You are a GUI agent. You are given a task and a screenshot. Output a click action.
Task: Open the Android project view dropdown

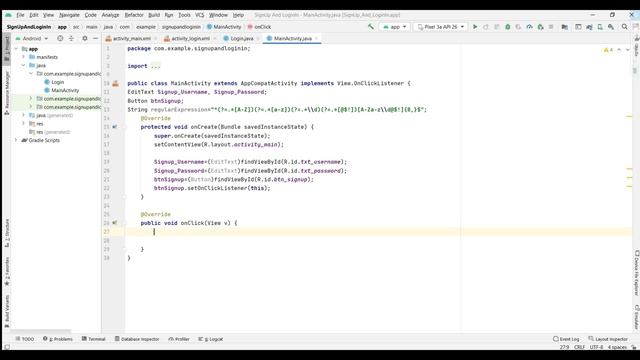pyautogui.click(x=32, y=38)
